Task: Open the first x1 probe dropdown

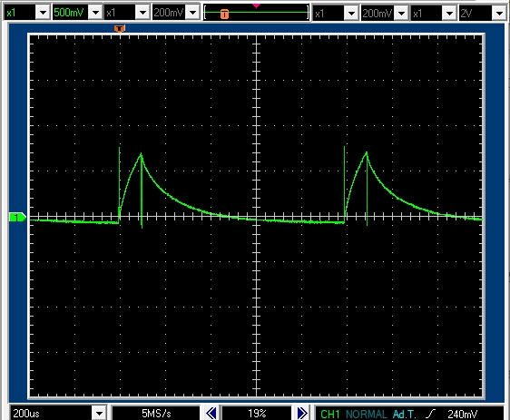Action: pyautogui.click(x=43, y=13)
